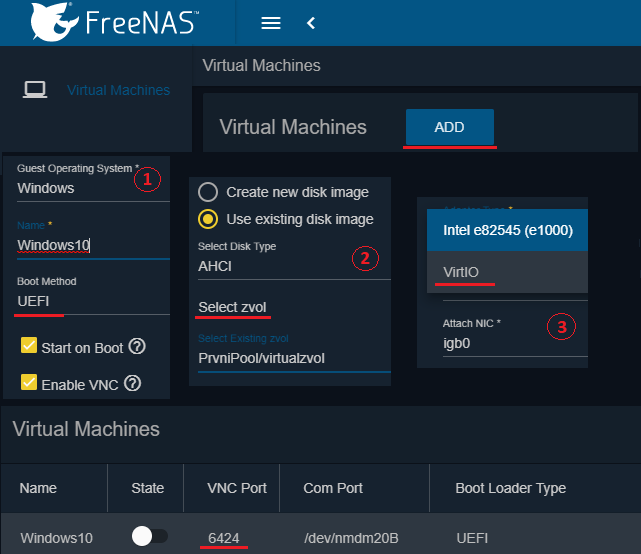
Task: Toggle the Start on Boot checkbox
Action: click(29, 345)
